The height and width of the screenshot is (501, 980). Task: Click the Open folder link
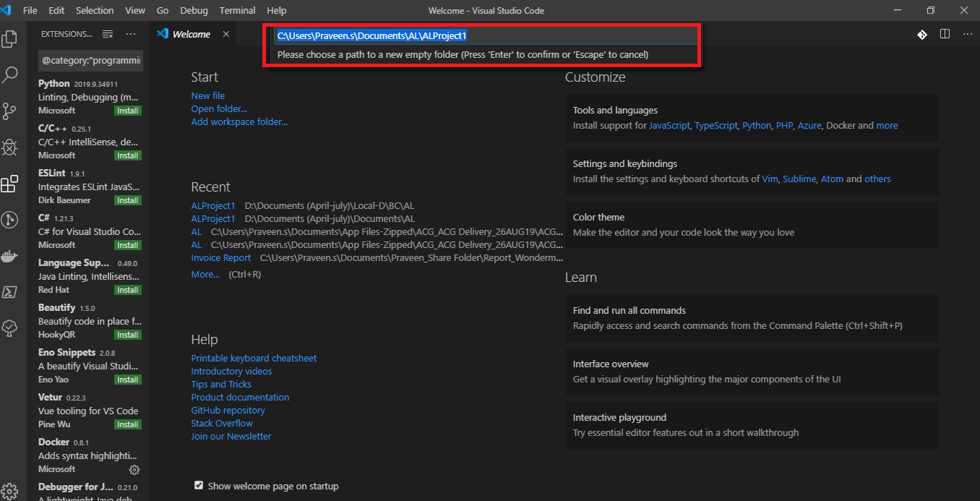click(x=219, y=108)
